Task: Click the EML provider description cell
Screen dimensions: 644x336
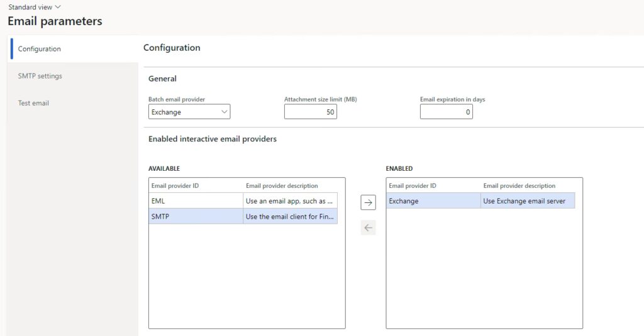Action: [x=290, y=201]
